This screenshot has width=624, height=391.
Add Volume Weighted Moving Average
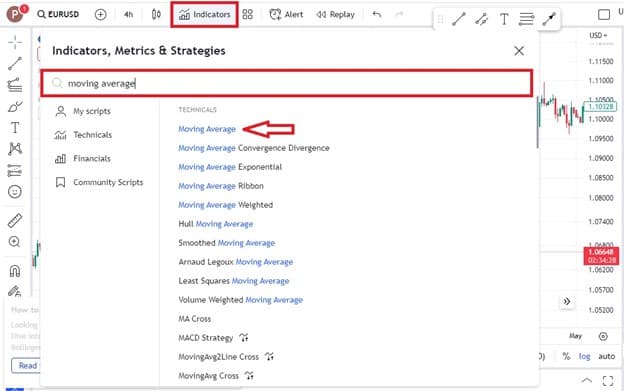(x=240, y=300)
